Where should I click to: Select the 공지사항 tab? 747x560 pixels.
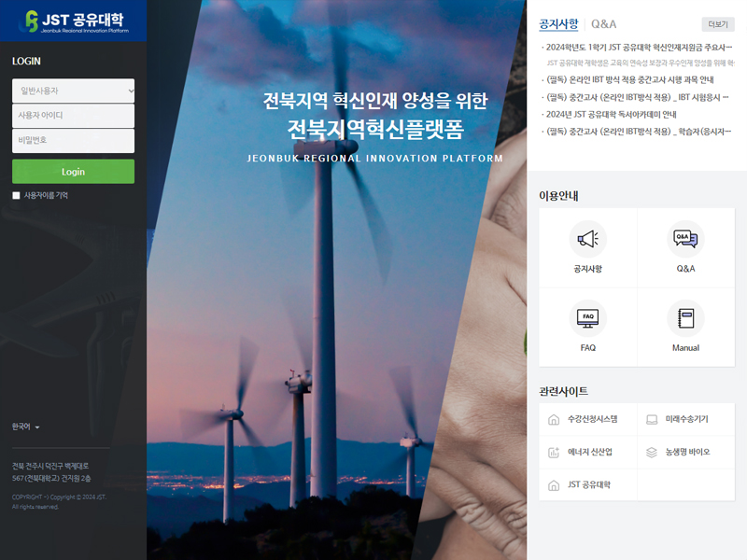coord(558,24)
